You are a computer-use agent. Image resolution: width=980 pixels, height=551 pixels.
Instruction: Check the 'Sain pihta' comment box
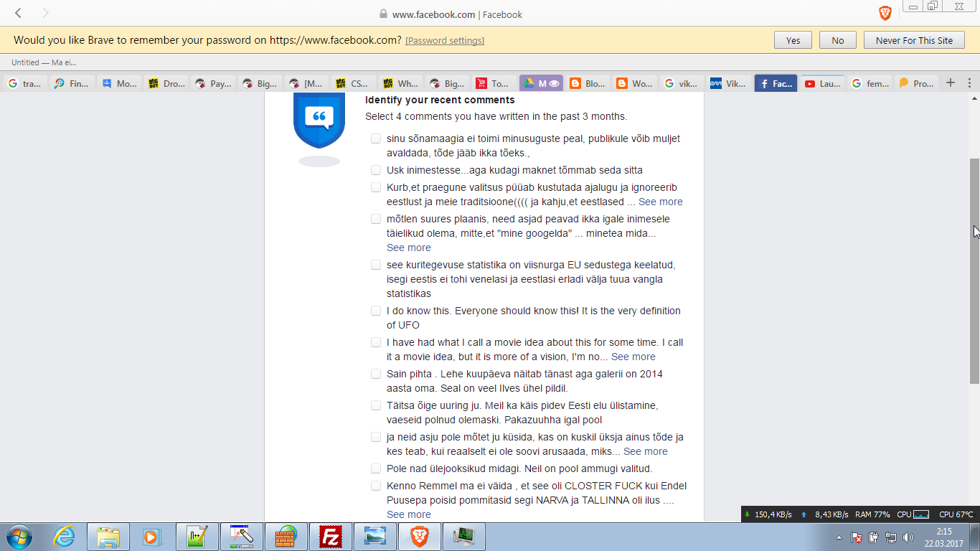pyautogui.click(x=376, y=374)
